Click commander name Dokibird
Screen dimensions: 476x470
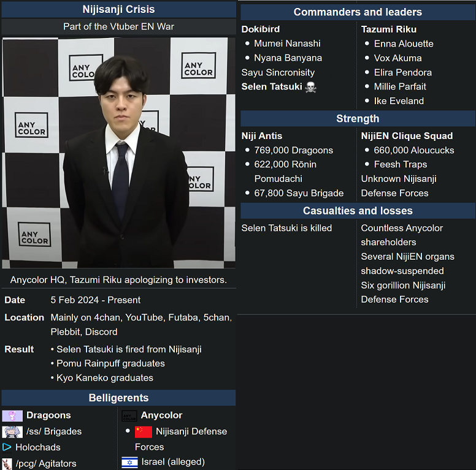pyautogui.click(x=261, y=29)
